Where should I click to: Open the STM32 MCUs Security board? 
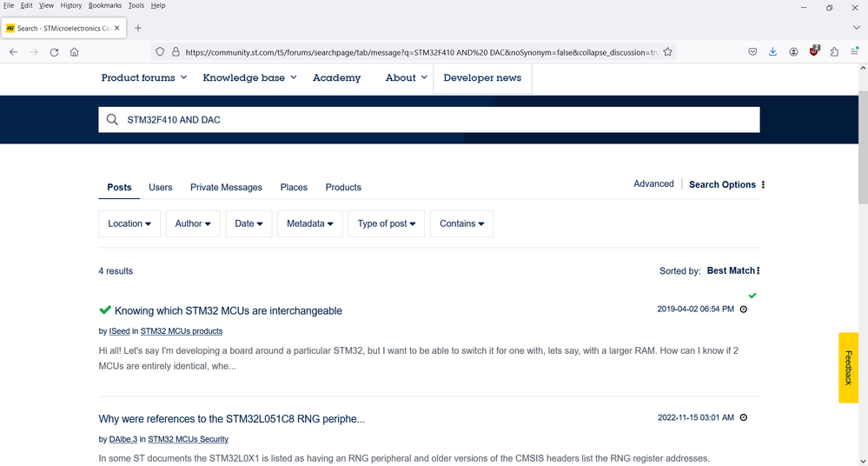[189, 439]
